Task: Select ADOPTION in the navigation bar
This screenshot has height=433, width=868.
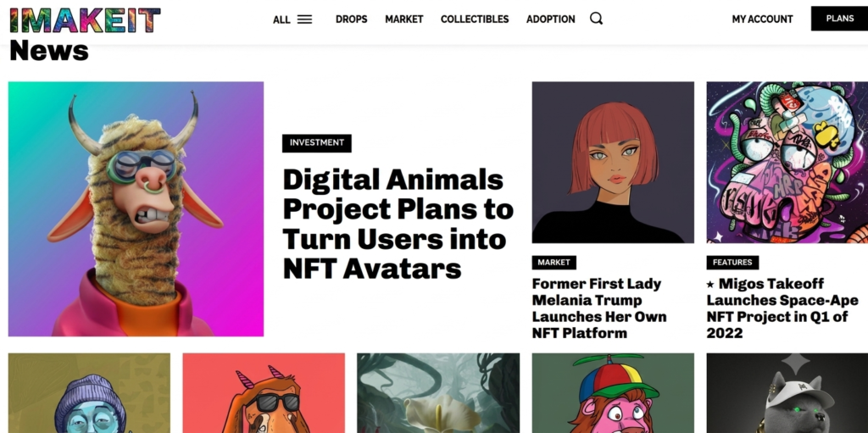Action: pos(551,19)
